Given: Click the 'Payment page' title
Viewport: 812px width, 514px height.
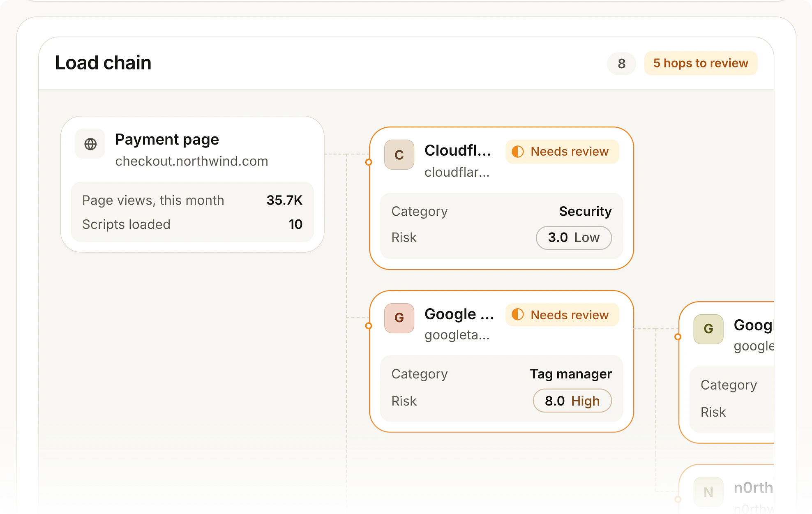Looking at the screenshot, I should pos(167,140).
